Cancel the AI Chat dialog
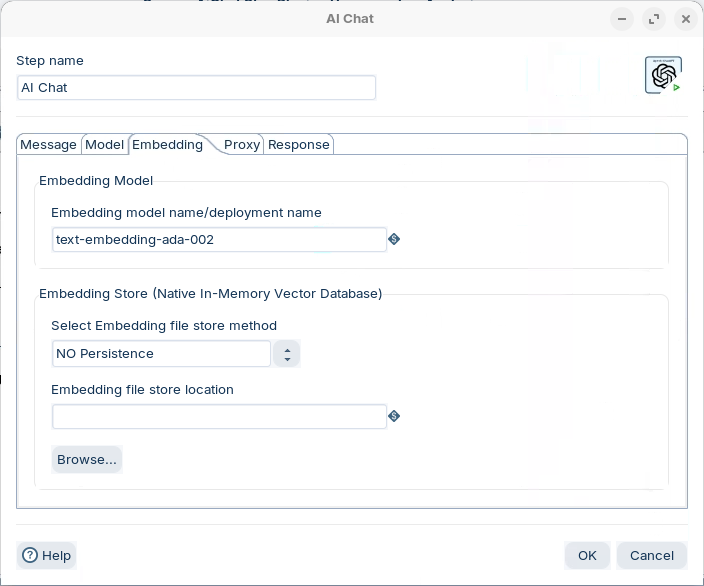Viewport: 704px width, 586px height. pyautogui.click(x=651, y=555)
